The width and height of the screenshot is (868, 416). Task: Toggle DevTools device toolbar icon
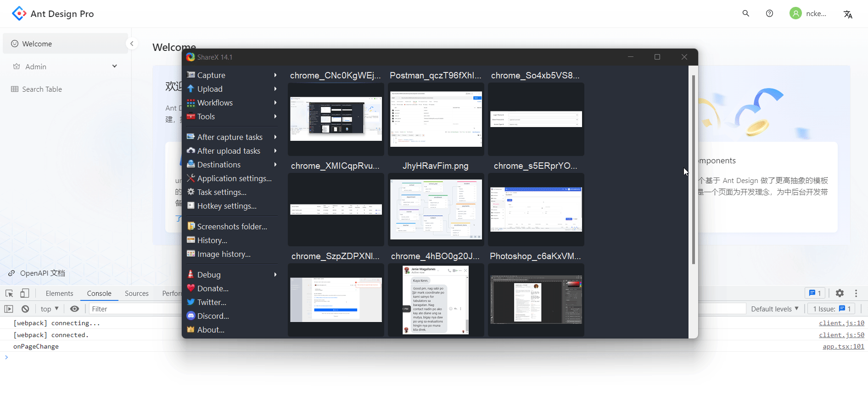[x=25, y=293]
